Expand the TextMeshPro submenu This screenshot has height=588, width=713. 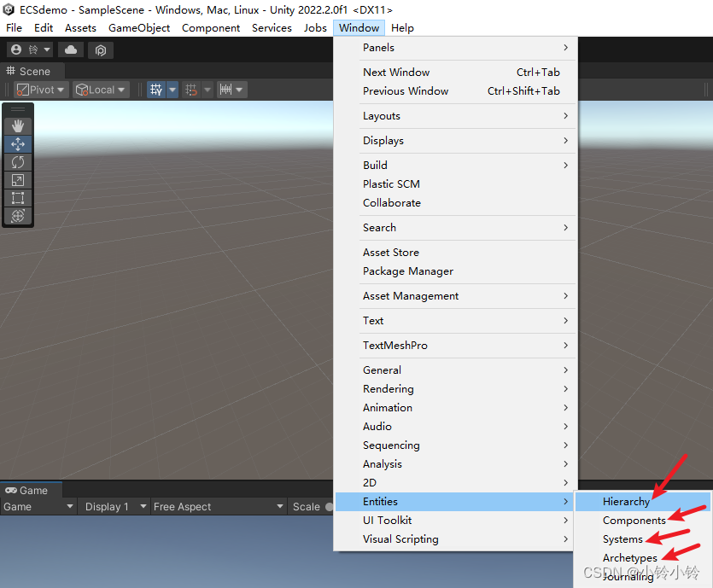coord(456,346)
